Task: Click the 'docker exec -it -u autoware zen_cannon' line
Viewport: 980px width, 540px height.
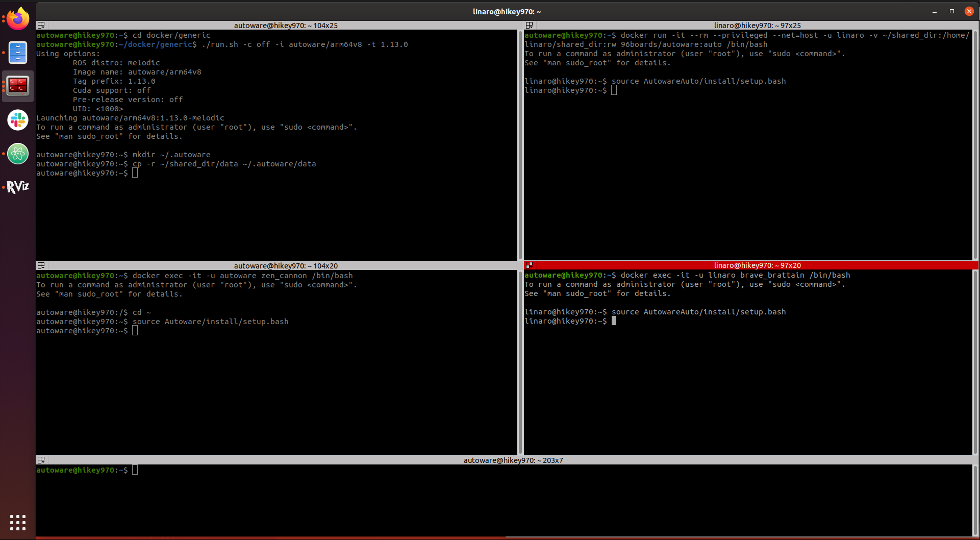Action: 194,276
